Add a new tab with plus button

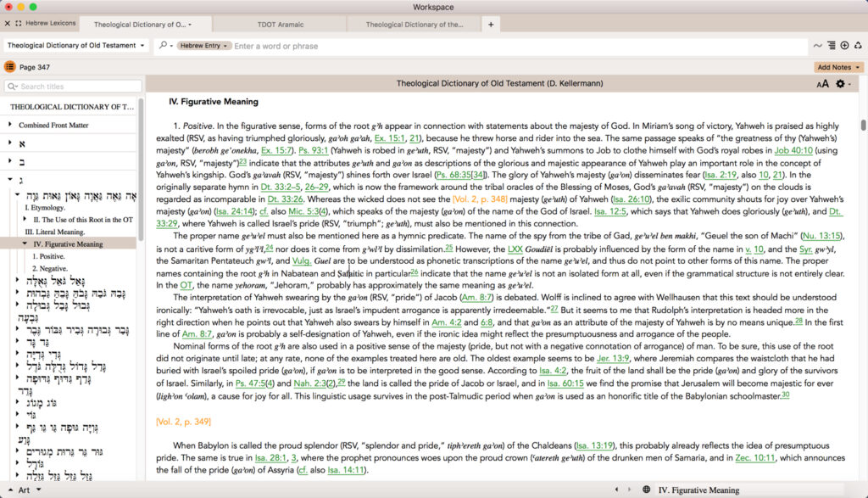click(x=490, y=25)
